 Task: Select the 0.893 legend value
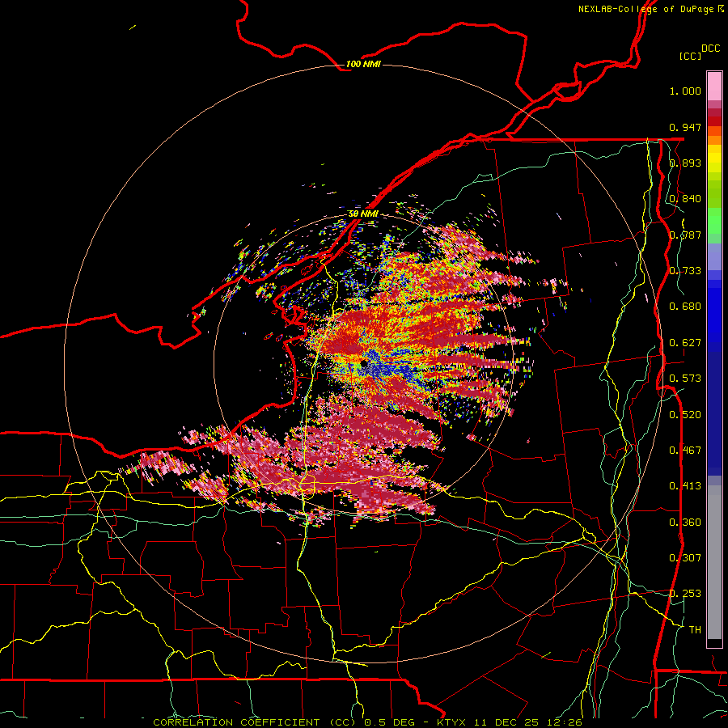tap(685, 163)
